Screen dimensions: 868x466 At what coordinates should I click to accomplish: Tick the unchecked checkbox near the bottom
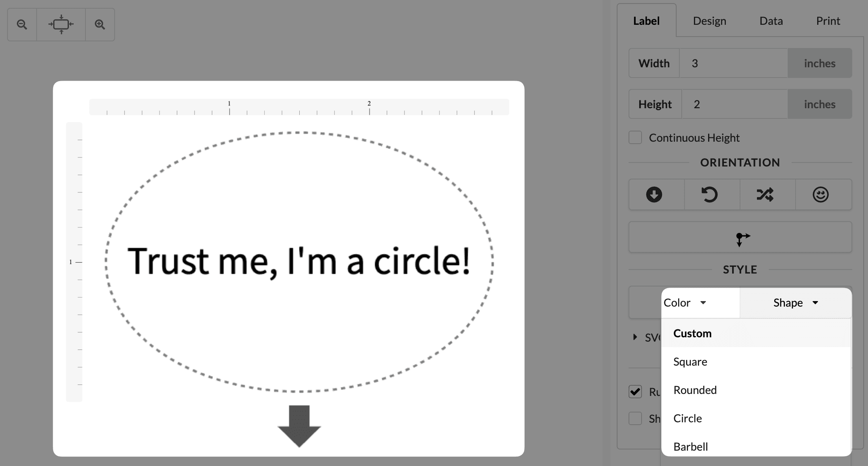point(635,418)
